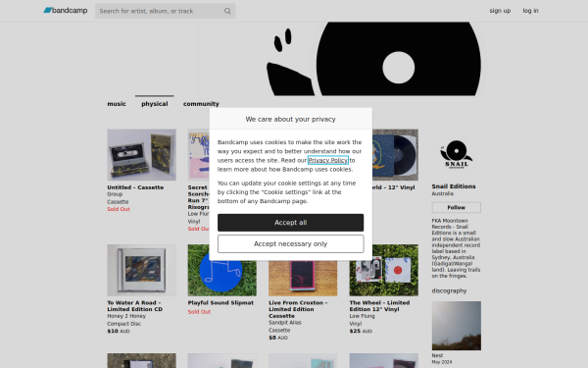Choose Accept necessary only

(x=291, y=243)
